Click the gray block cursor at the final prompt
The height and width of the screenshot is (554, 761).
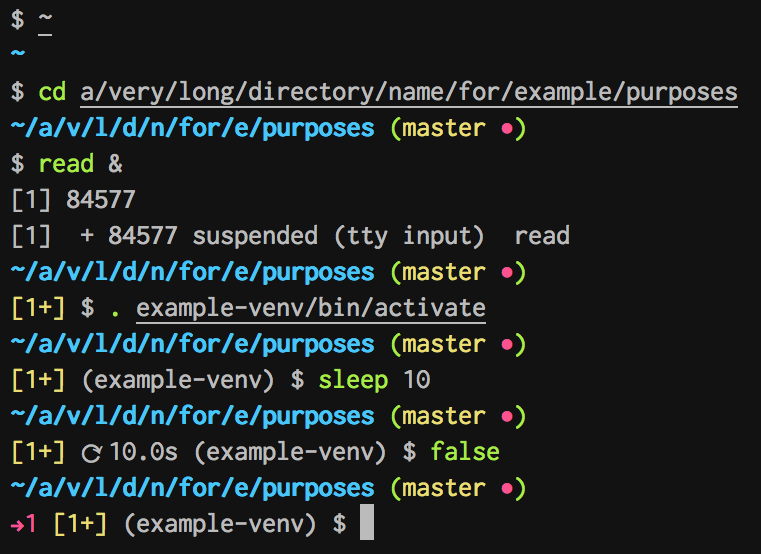point(366,523)
